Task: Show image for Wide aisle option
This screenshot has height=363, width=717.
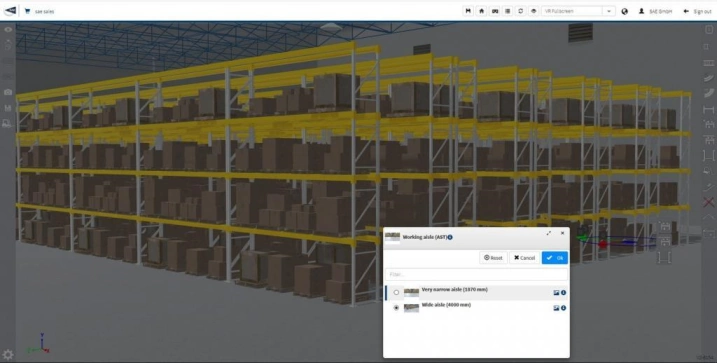Action: click(x=556, y=308)
